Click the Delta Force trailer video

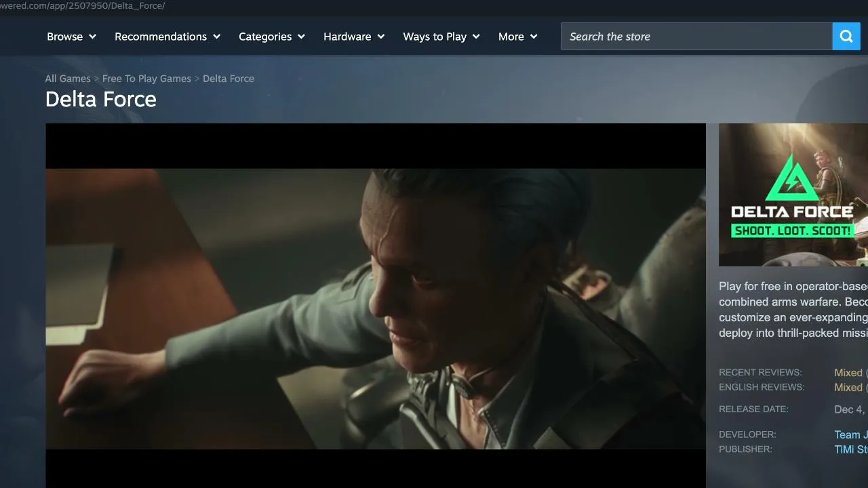(376, 306)
